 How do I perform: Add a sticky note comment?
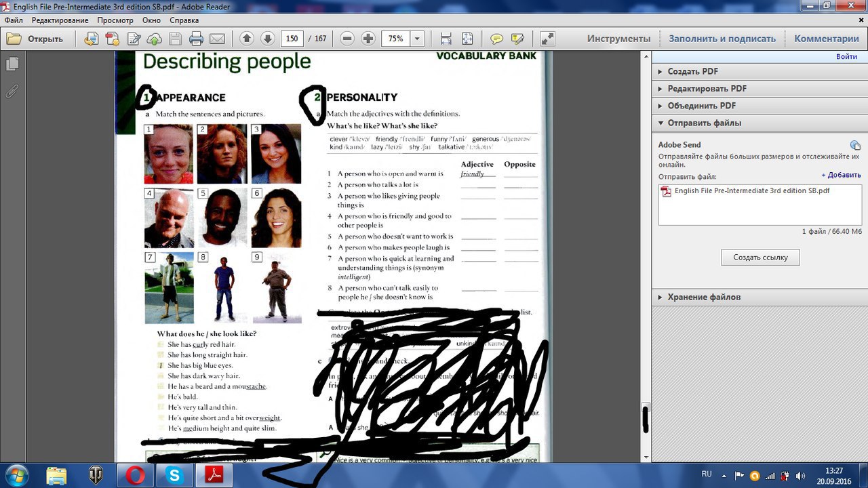pyautogui.click(x=497, y=39)
